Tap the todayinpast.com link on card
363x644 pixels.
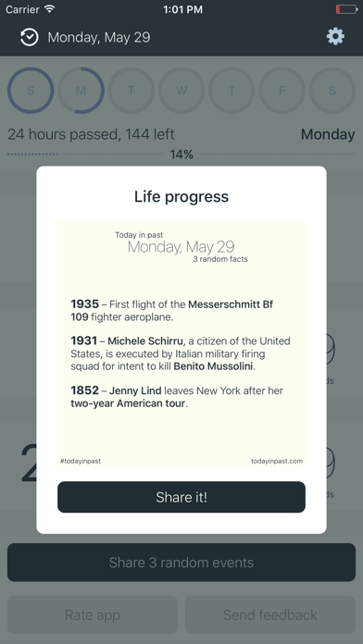coord(277,461)
